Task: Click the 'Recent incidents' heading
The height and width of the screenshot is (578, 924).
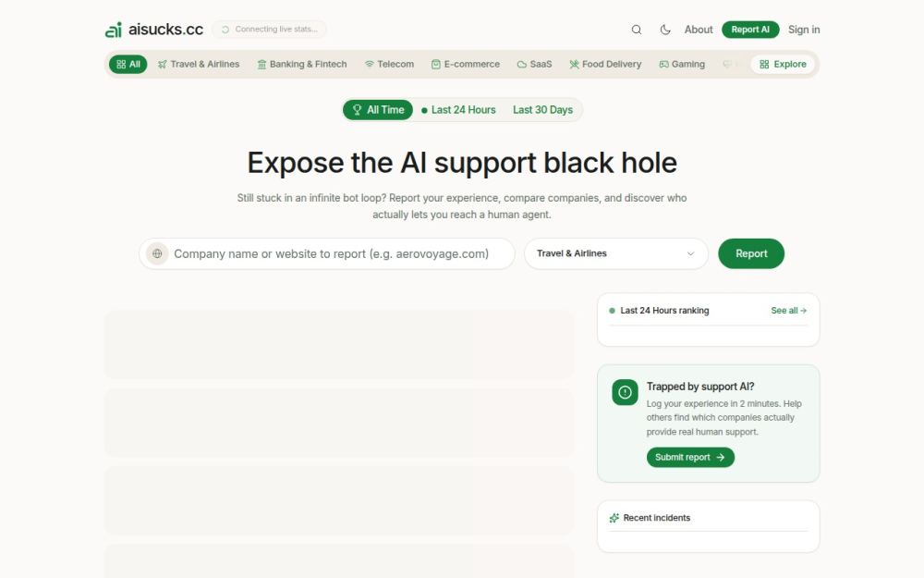Action: tap(656, 518)
